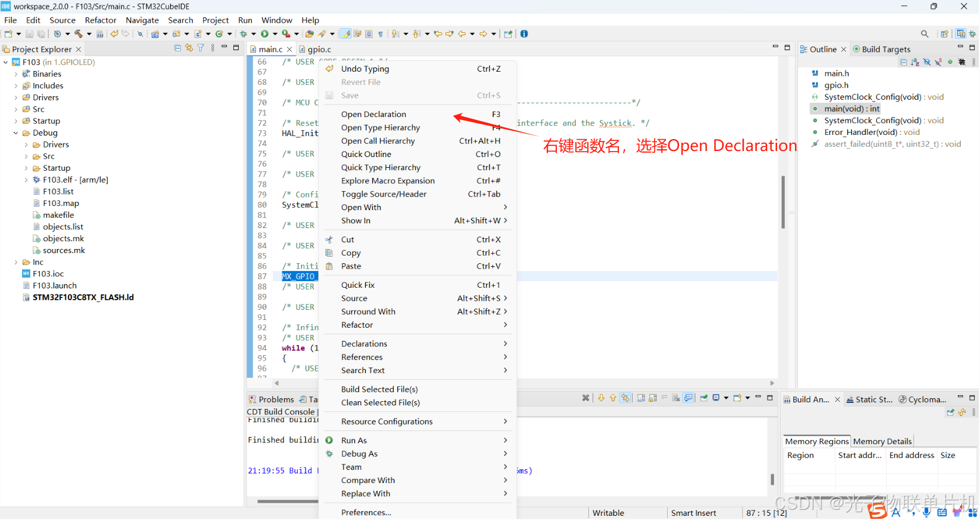Screen dimensions: 980x520
Task: Click the console Next arrow icon
Action: (x=601, y=398)
